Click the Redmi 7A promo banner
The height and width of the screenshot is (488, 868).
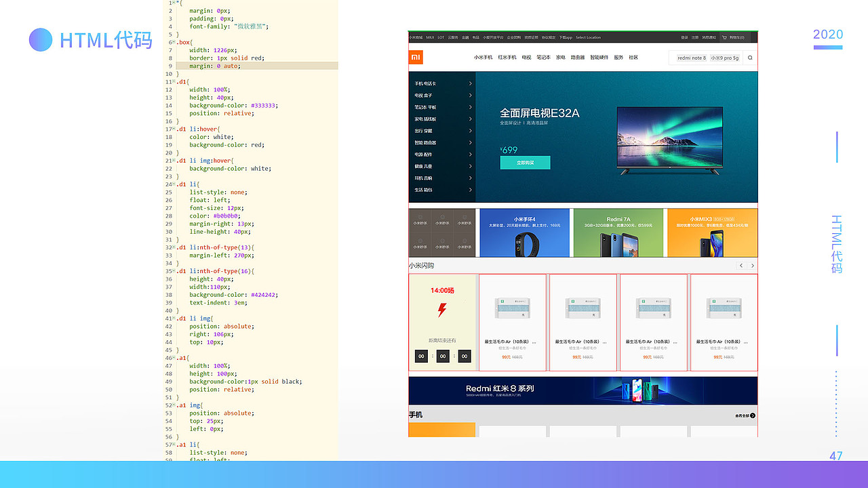pyautogui.click(x=618, y=232)
